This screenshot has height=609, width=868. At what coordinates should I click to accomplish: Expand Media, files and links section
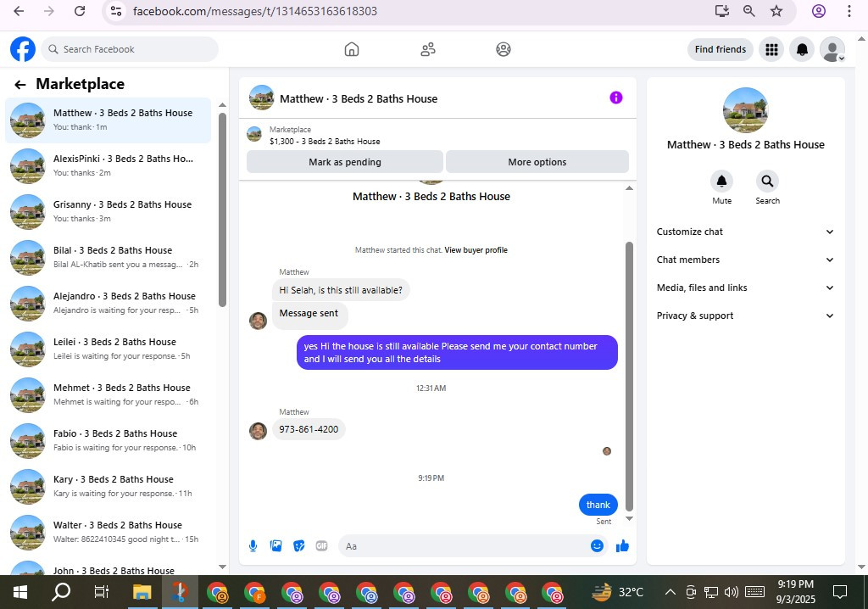745,288
